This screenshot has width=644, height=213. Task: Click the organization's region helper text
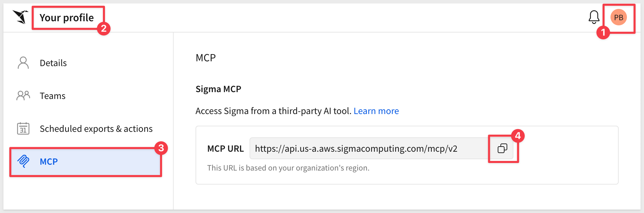288,168
